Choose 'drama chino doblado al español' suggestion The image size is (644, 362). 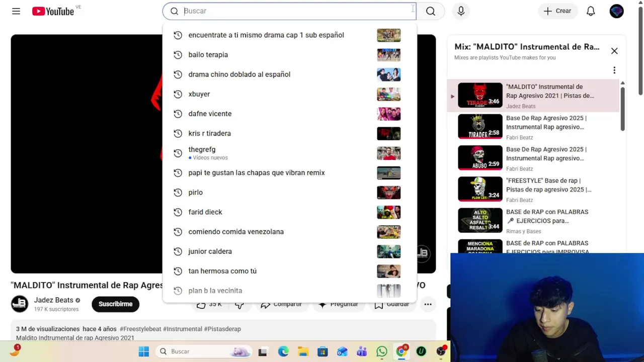point(289,74)
